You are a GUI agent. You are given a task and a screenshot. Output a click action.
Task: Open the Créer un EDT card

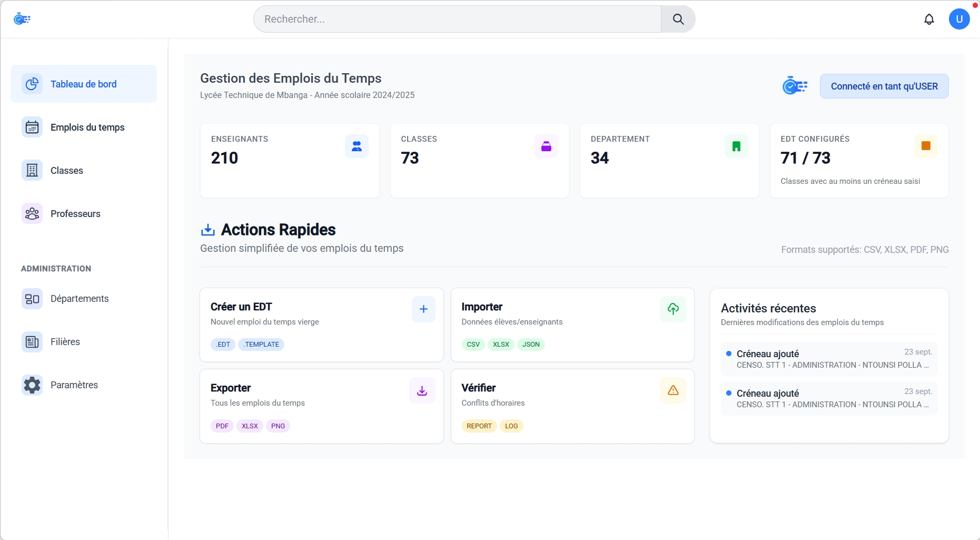(x=322, y=325)
